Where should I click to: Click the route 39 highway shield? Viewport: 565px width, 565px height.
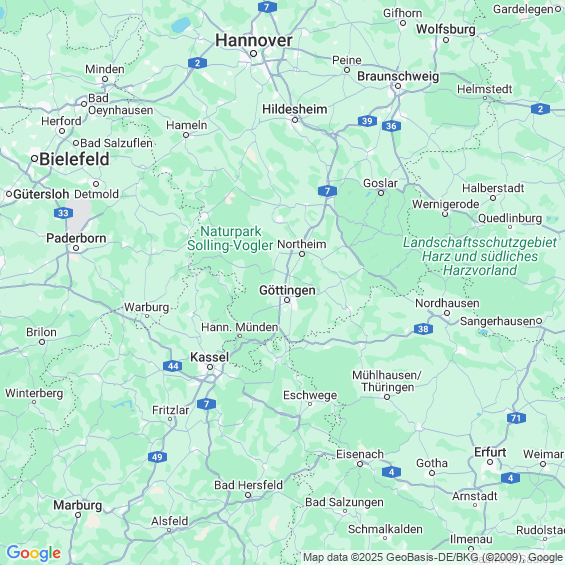[367, 121]
